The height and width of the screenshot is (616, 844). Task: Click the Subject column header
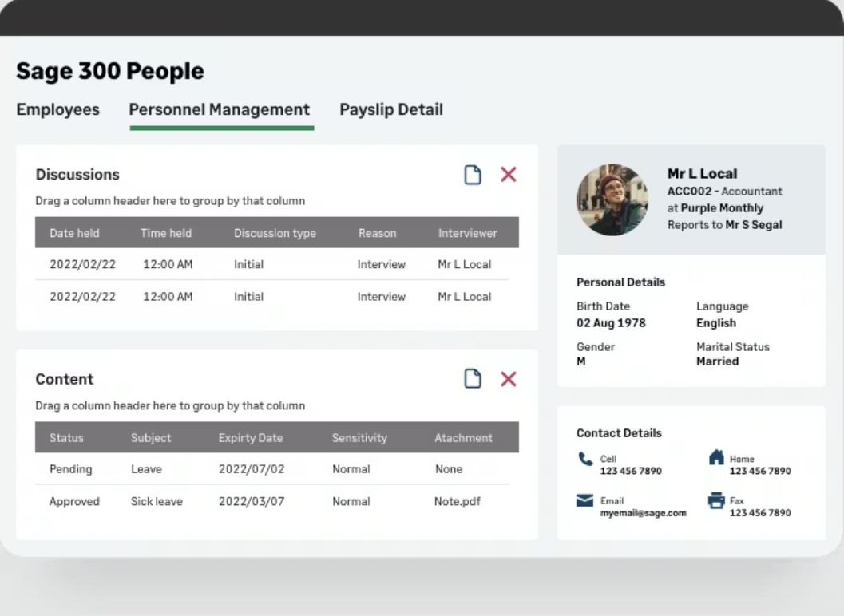coord(151,438)
